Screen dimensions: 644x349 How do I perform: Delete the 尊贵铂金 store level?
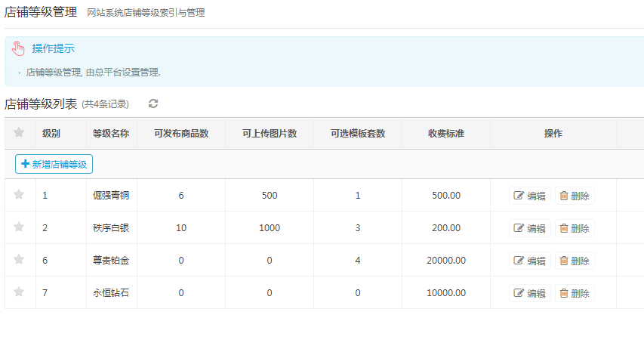(574, 261)
